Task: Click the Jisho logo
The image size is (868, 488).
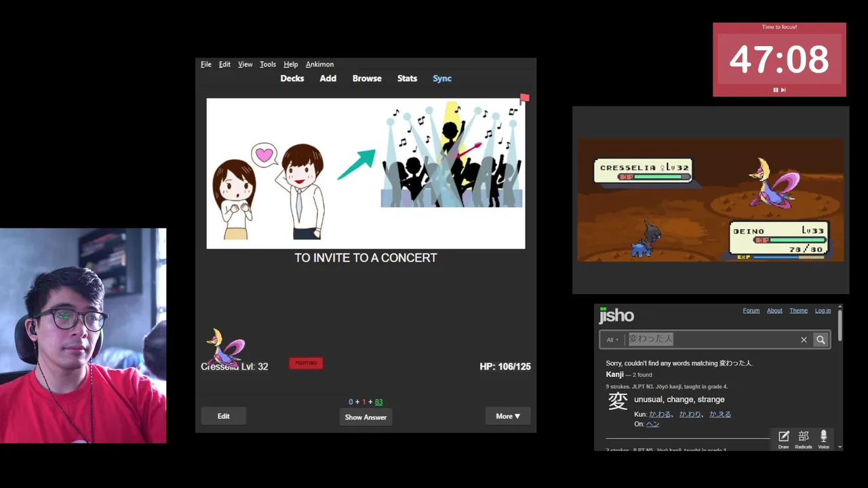Action: 616,315
